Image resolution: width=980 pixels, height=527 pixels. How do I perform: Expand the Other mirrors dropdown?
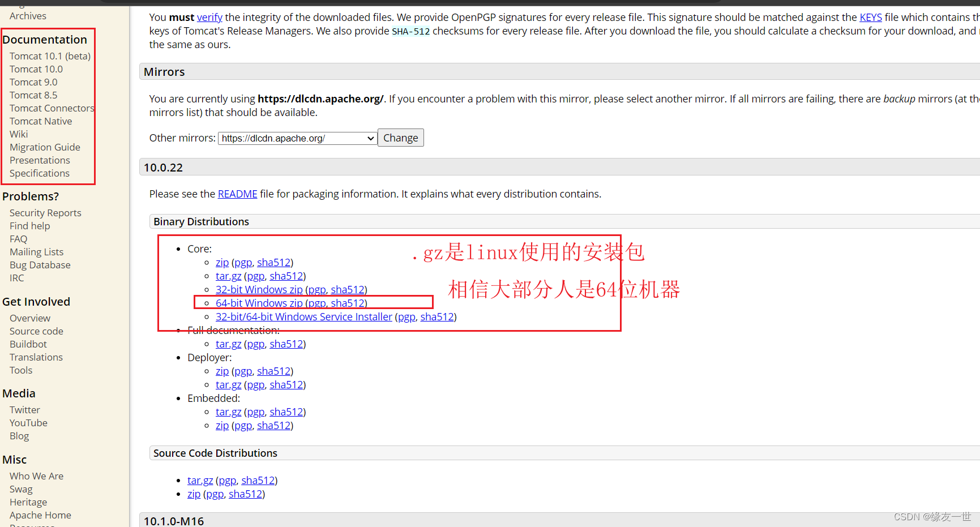pyautogui.click(x=298, y=138)
